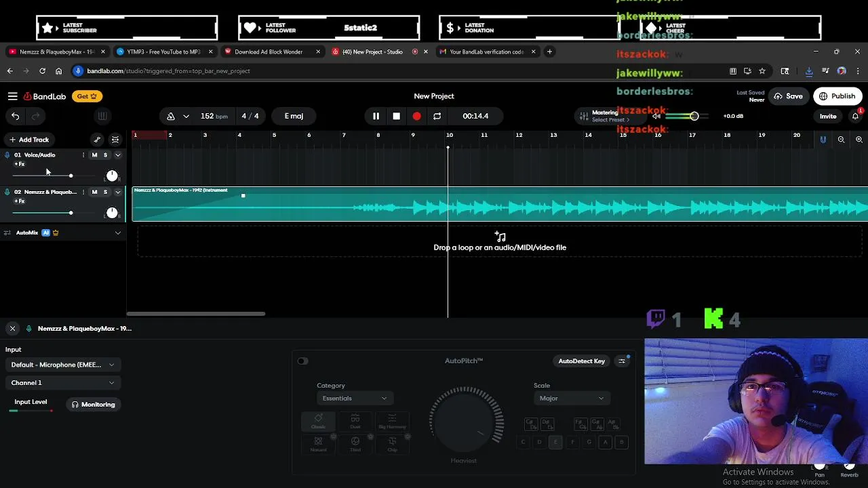Mute the Nemzzz & PlaqueboyMax track
This screenshot has width=868, height=488.
pos(94,192)
